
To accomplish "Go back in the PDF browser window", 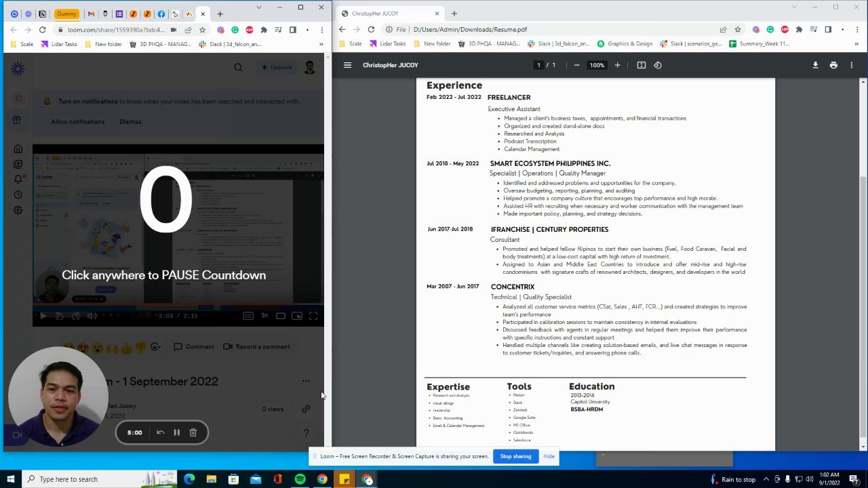I will pos(342,29).
